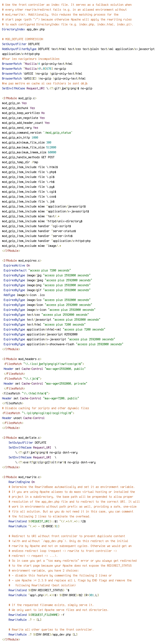
Task: Click the mod_gzip_temp_dir /tmp line
Action: (x=20, y=162)
